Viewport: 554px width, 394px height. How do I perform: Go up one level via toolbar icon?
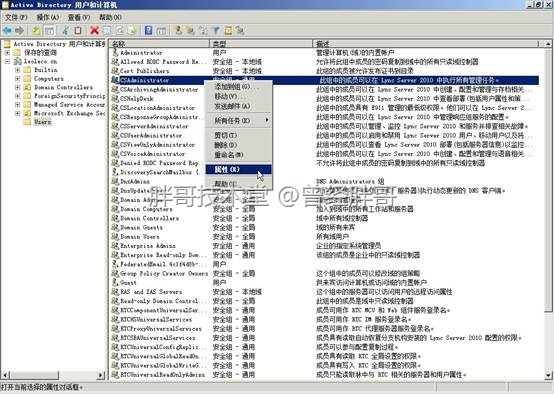pyautogui.click(x=36, y=31)
